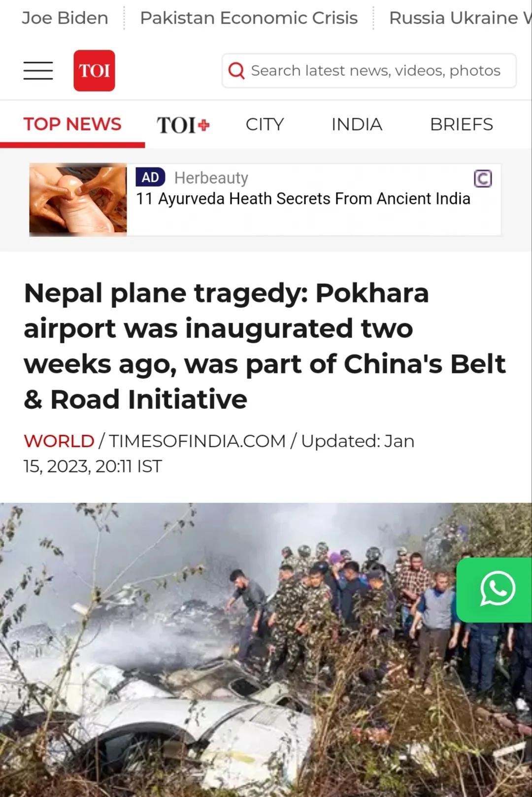Open the TOI+ tab
532x797 pixels.
tap(183, 125)
